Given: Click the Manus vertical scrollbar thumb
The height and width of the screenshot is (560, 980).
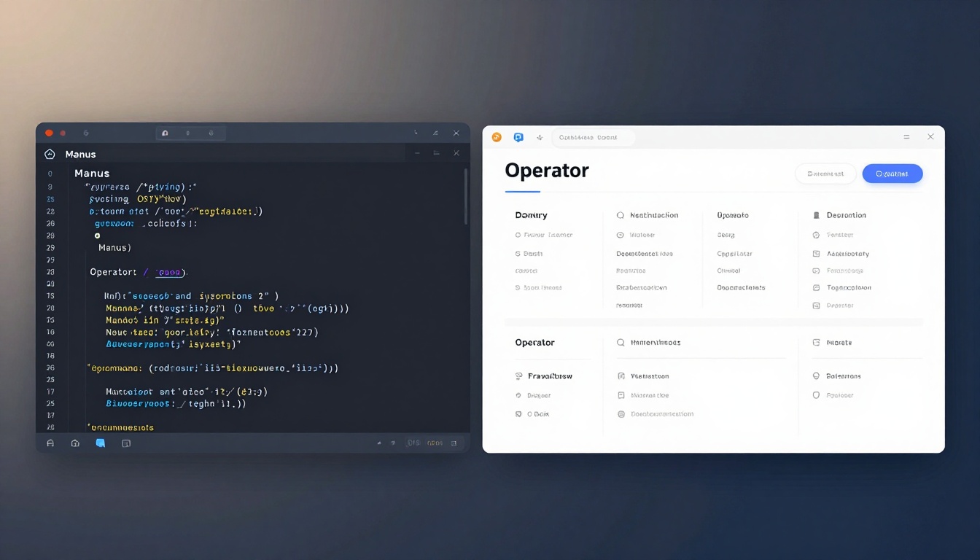Looking at the screenshot, I should [x=465, y=196].
